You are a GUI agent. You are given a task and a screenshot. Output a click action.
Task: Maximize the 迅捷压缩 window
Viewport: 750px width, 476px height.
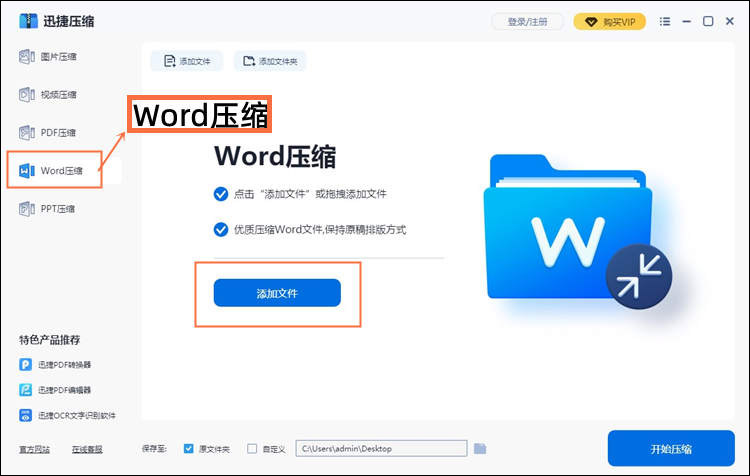(708, 21)
